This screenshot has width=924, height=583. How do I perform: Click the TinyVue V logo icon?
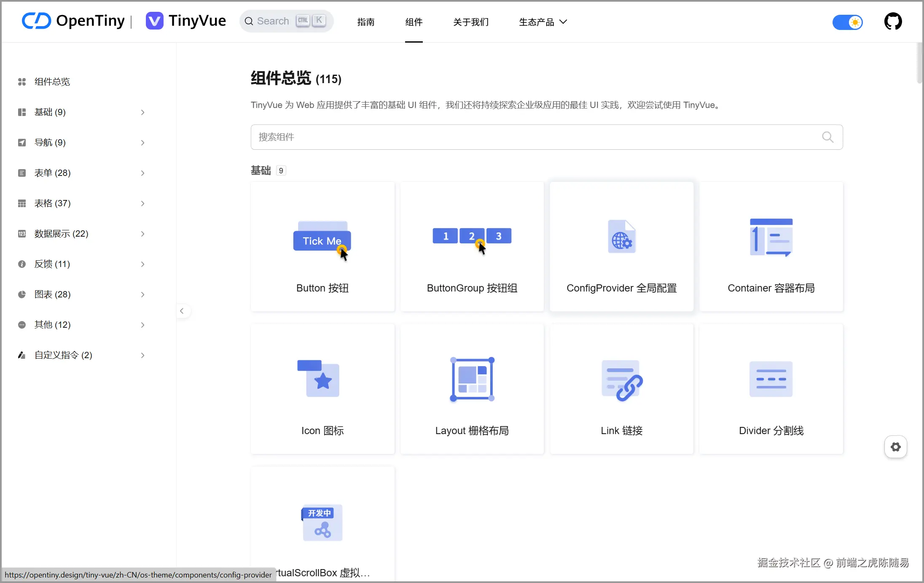point(154,20)
